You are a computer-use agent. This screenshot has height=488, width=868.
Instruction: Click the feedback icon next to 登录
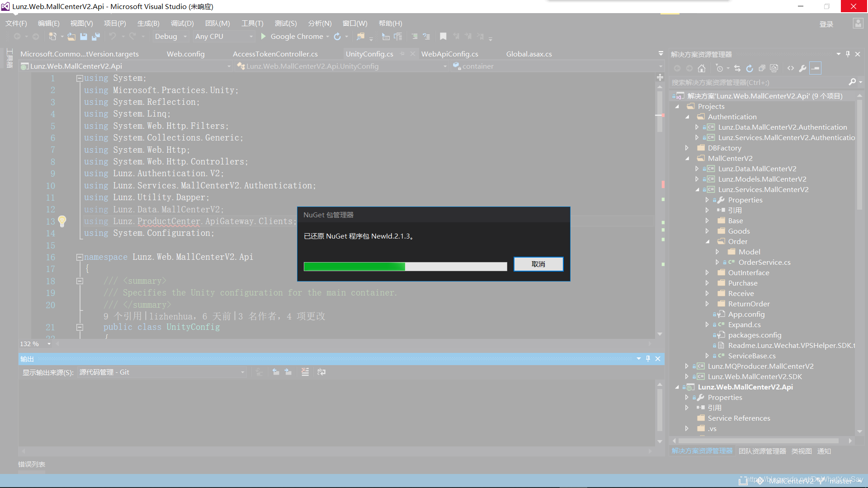click(x=858, y=23)
